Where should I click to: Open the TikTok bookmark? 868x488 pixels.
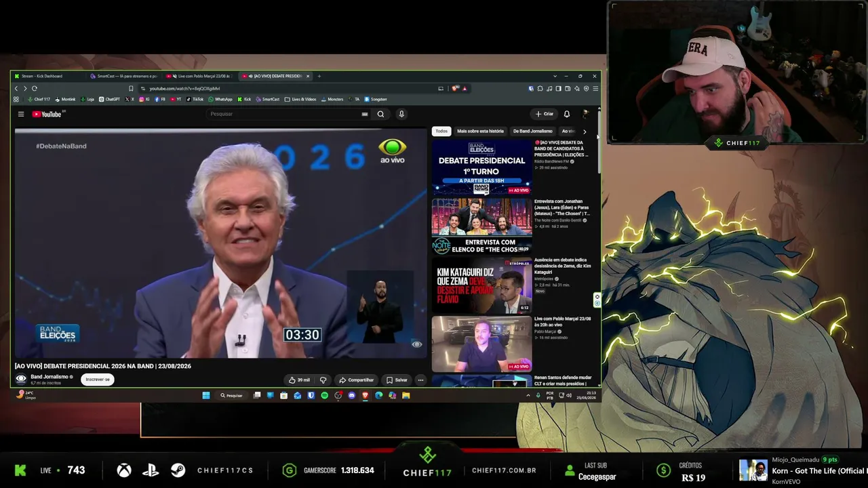[194, 100]
